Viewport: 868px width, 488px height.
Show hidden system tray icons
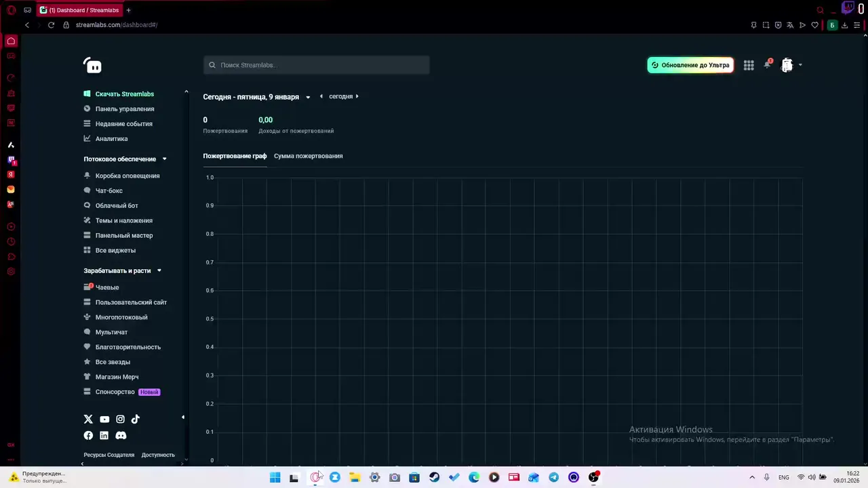click(751, 477)
